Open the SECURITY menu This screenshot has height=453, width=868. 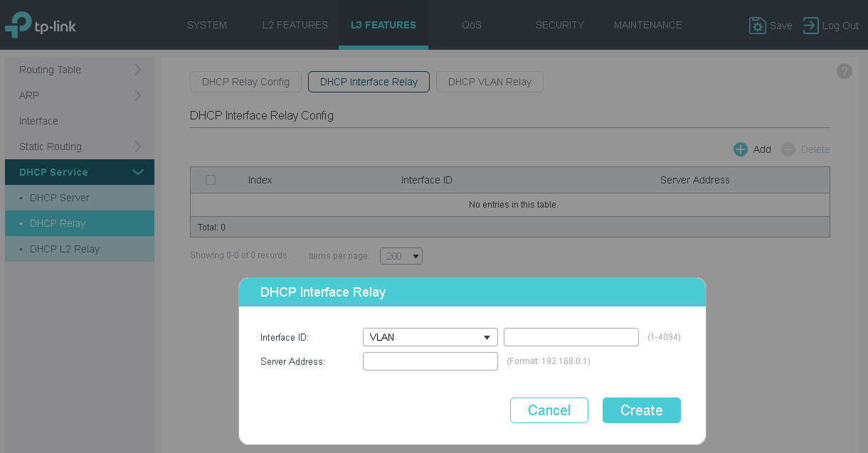[560, 25]
